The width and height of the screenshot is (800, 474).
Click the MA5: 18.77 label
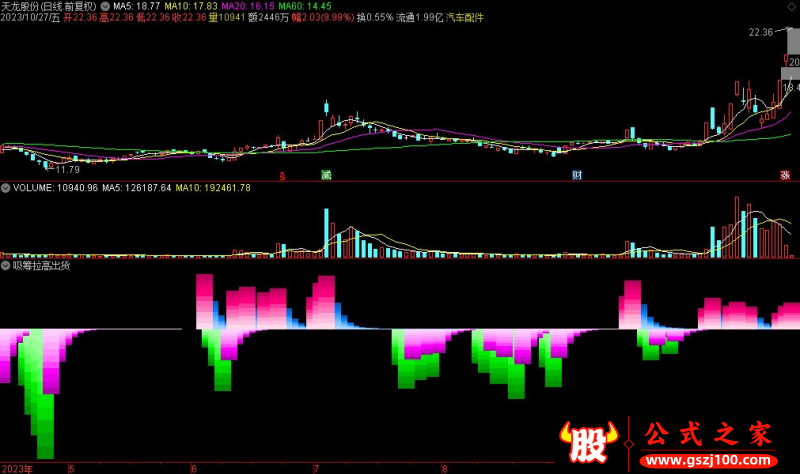tap(136, 7)
